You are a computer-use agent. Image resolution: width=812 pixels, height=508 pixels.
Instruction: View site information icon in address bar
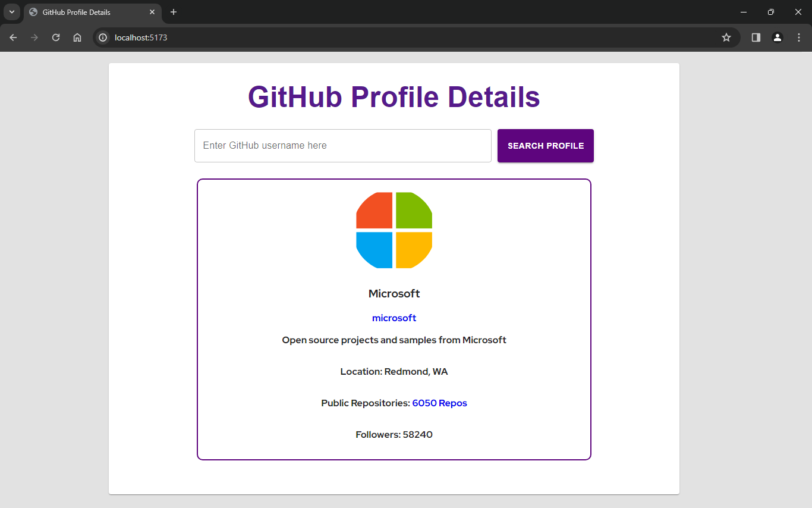pyautogui.click(x=103, y=37)
